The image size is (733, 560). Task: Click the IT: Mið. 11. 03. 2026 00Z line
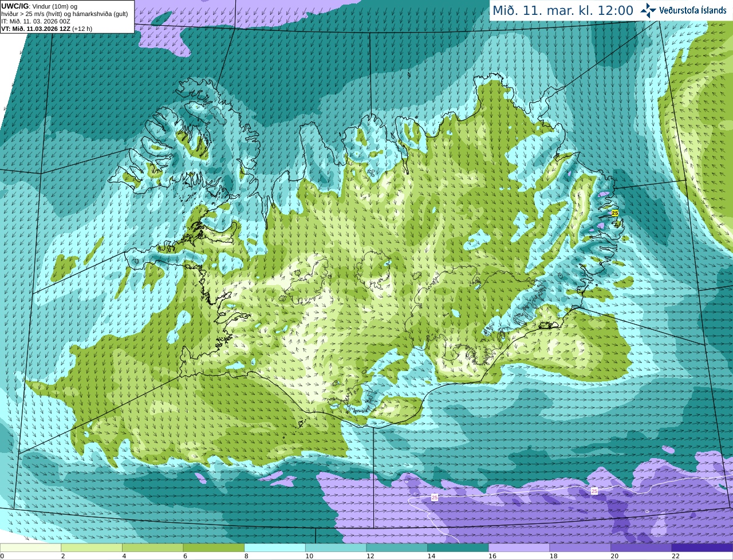[x=36, y=21]
